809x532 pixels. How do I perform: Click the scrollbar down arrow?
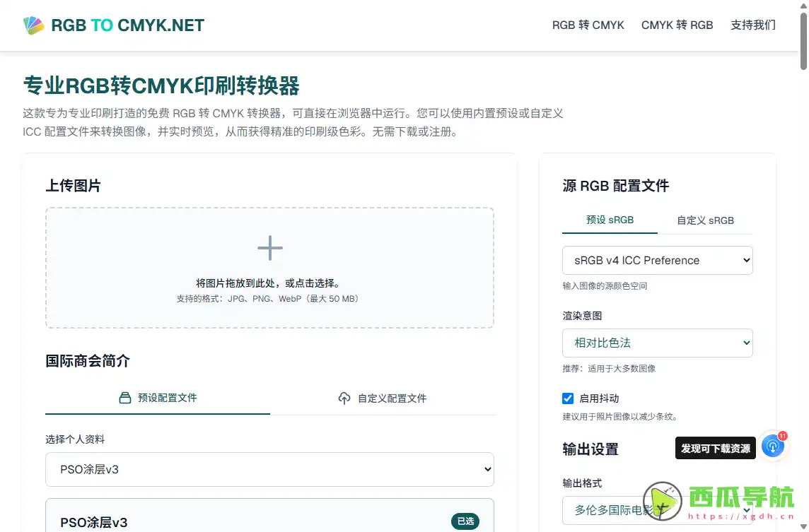pos(803,526)
